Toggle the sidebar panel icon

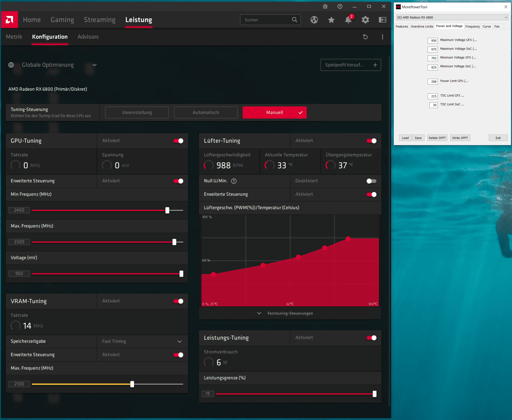[x=383, y=20]
